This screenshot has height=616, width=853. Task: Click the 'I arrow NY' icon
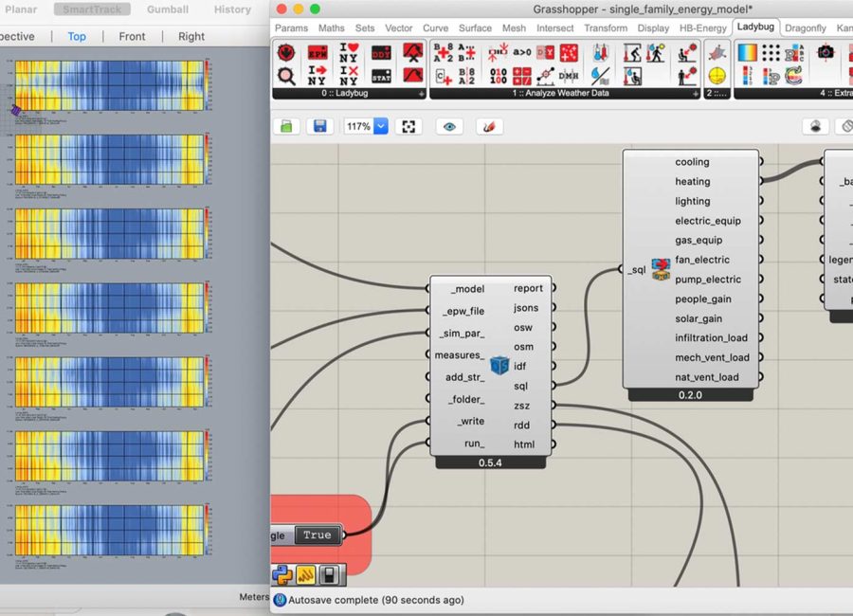point(318,76)
